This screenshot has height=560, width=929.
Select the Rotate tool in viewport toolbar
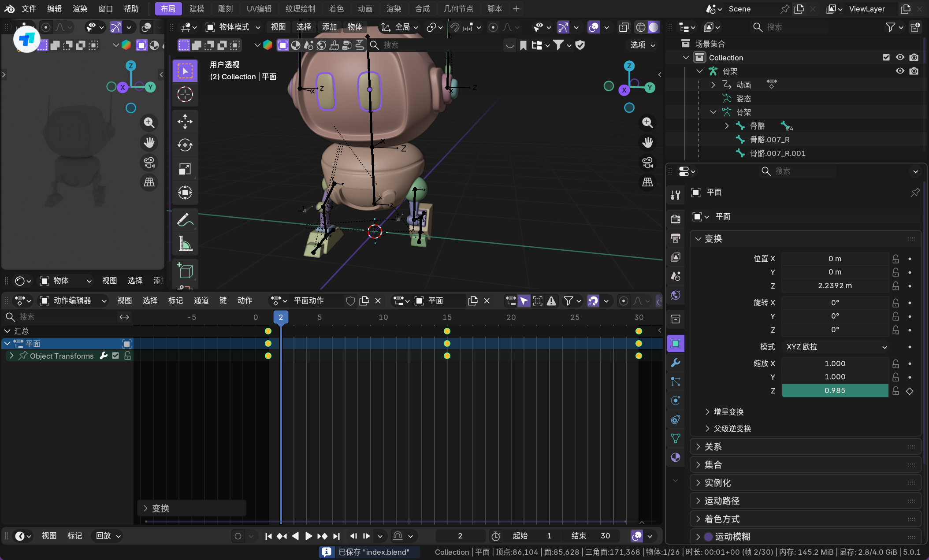[x=185, y=145]
